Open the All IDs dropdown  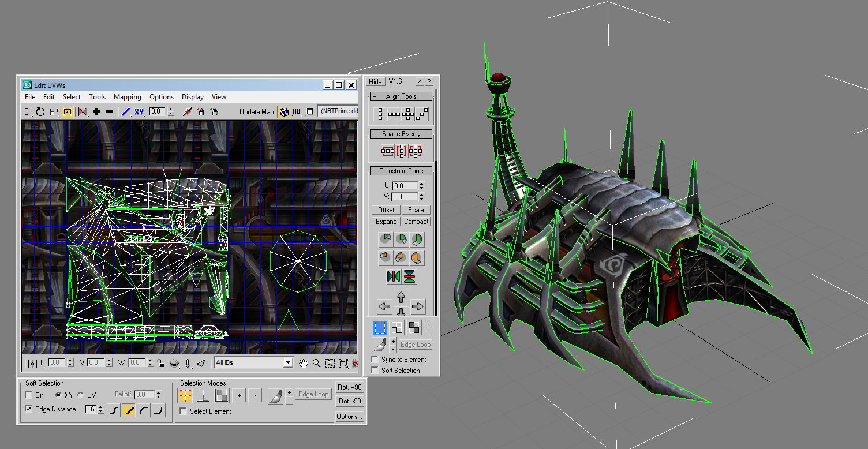click(x=288, y=363)
